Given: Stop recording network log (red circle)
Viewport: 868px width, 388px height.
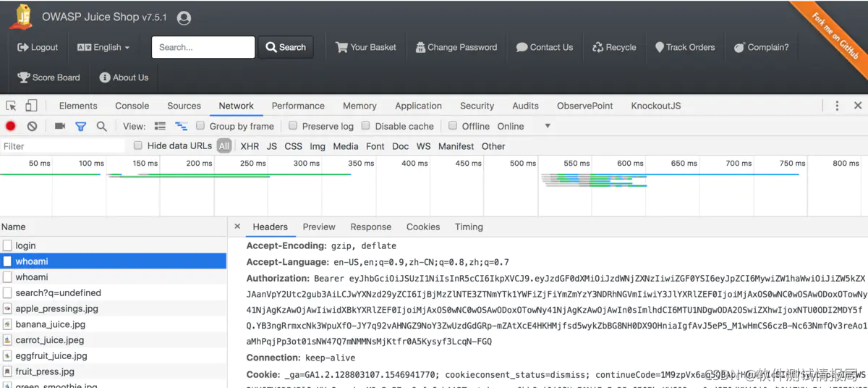Looking at the screenshot, I should pyautogui.click(x=11, y=126).
